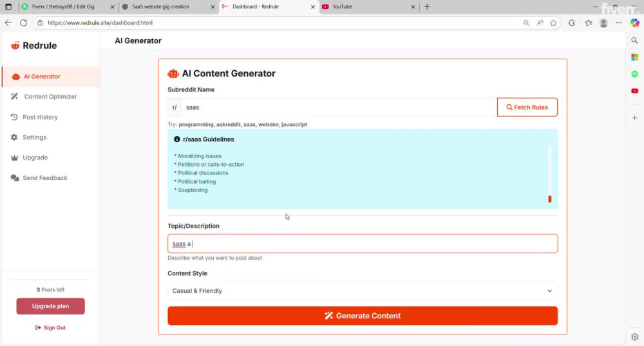Open browser settings and more menu

click(618, 23)
